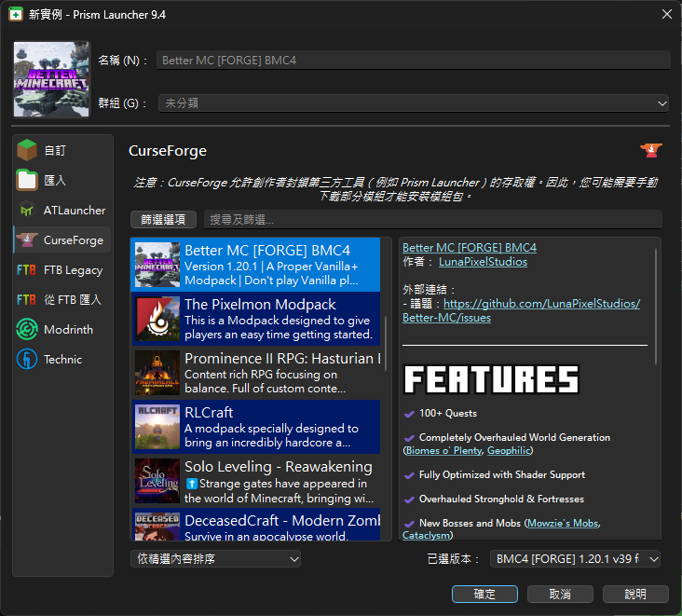Select the 自訂 custom grass block icon
Screen dimensions: 682x616
click(x=28, y=150)
